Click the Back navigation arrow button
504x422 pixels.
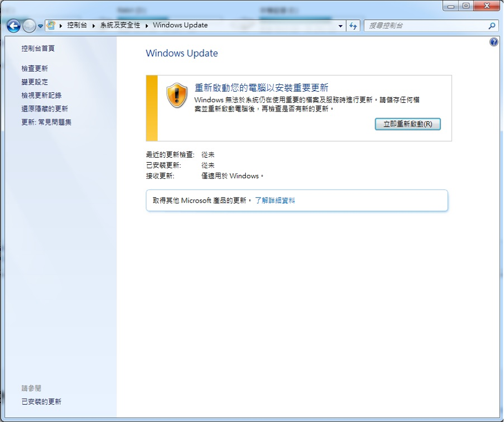coord(13,26)
